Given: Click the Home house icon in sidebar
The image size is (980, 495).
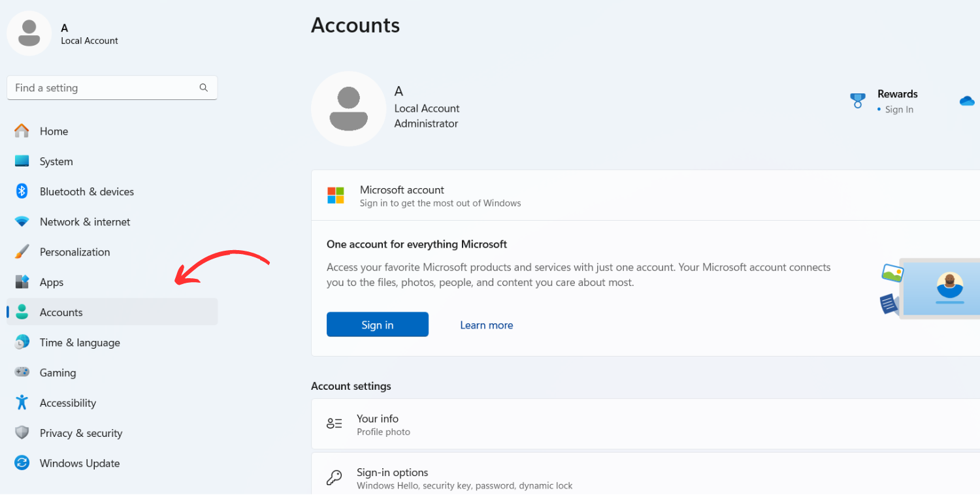Looking at the screenshot, I should point(22,131).
